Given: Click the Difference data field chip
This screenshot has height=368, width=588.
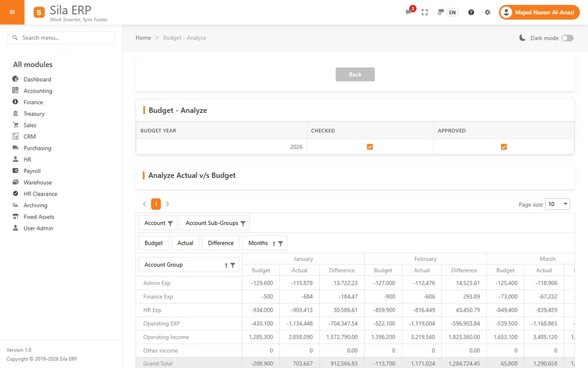Looking at the screenshot, I should click(x=221, y=243).
